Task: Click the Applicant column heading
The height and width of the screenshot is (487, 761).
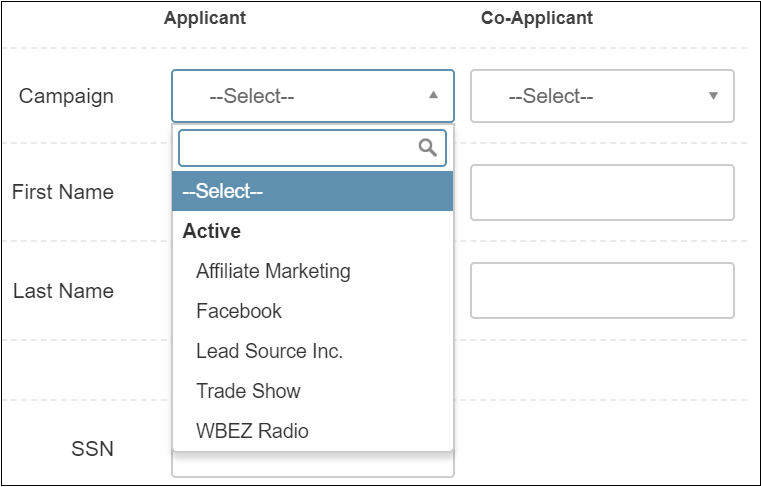Action: [205, 18]
